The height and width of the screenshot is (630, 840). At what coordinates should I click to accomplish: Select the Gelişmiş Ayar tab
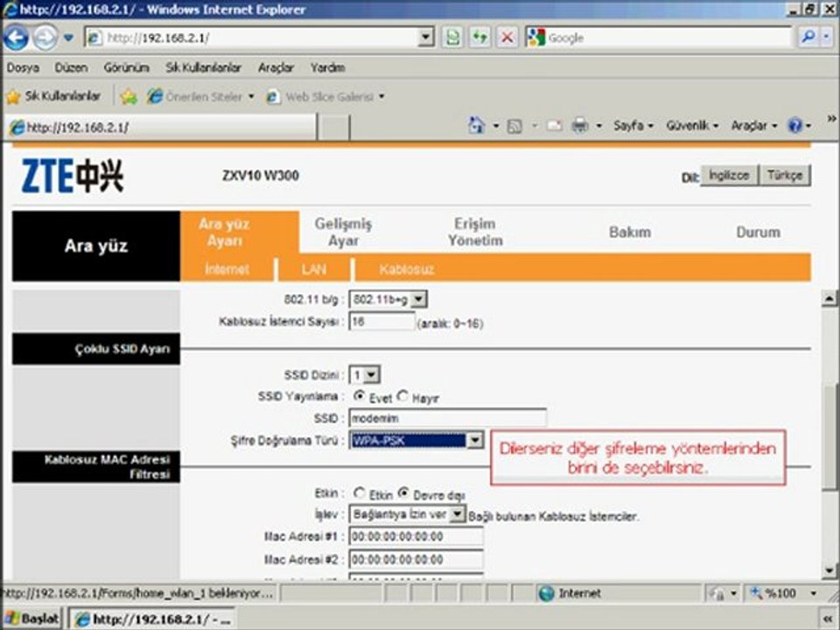coord(343,233)
